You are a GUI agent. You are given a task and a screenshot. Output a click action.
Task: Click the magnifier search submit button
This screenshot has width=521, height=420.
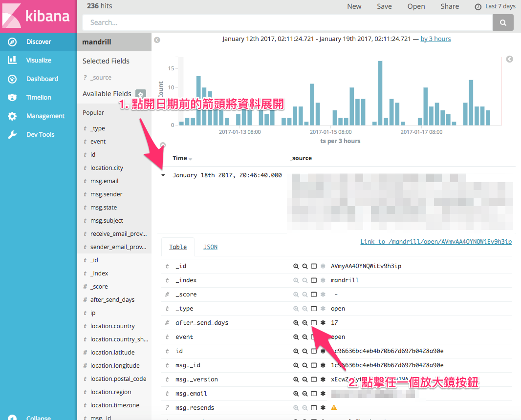coord(503,22)
